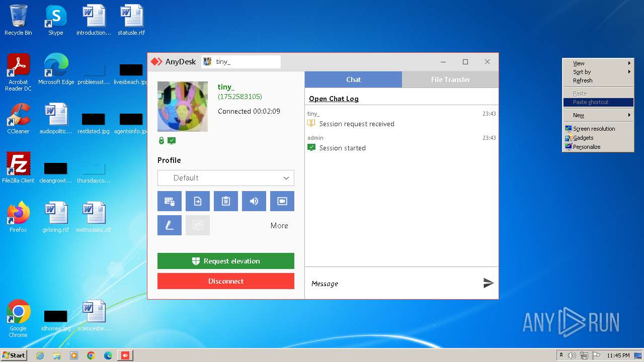Screen dimensions: 644x362
Task: Select FileZilla Client desktop shortcut
Action: coord(18,168)
